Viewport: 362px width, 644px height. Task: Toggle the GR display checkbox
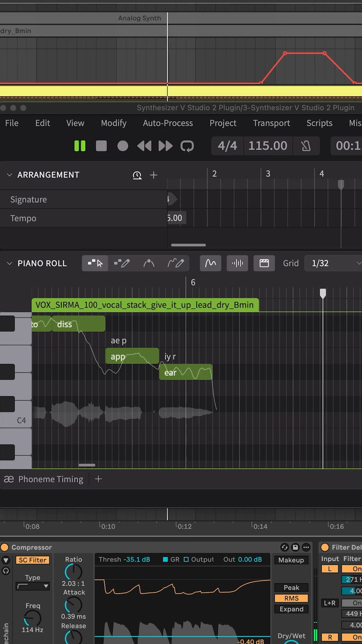[165, 559]
